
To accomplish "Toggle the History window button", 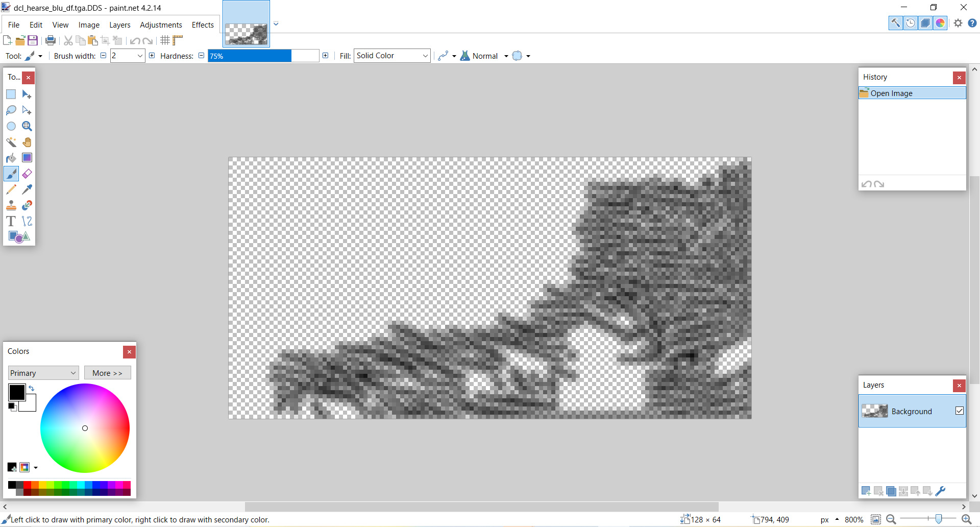I will (x=910, y=23).
